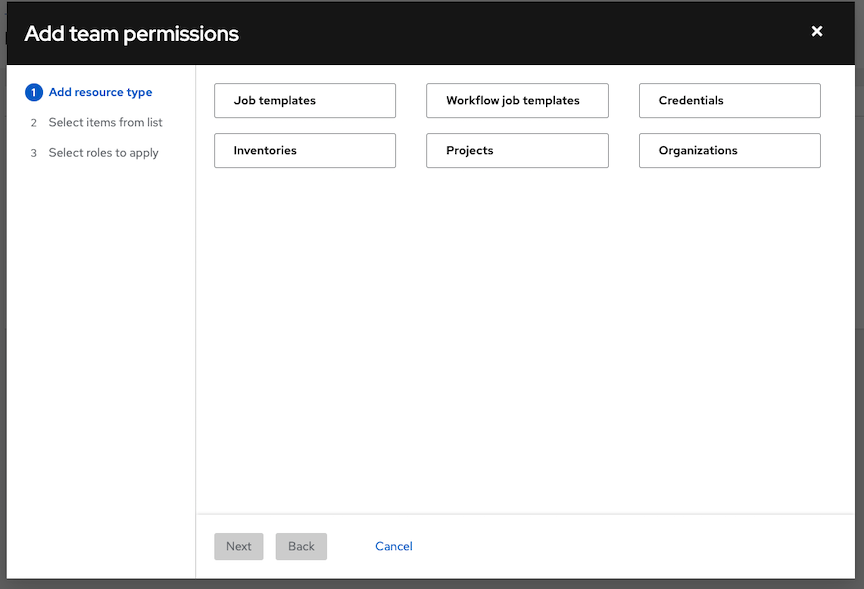Screen dimensions: 864x589
Task: Jump to step 'Select items from list'
Action: click(x=104, y=122)
